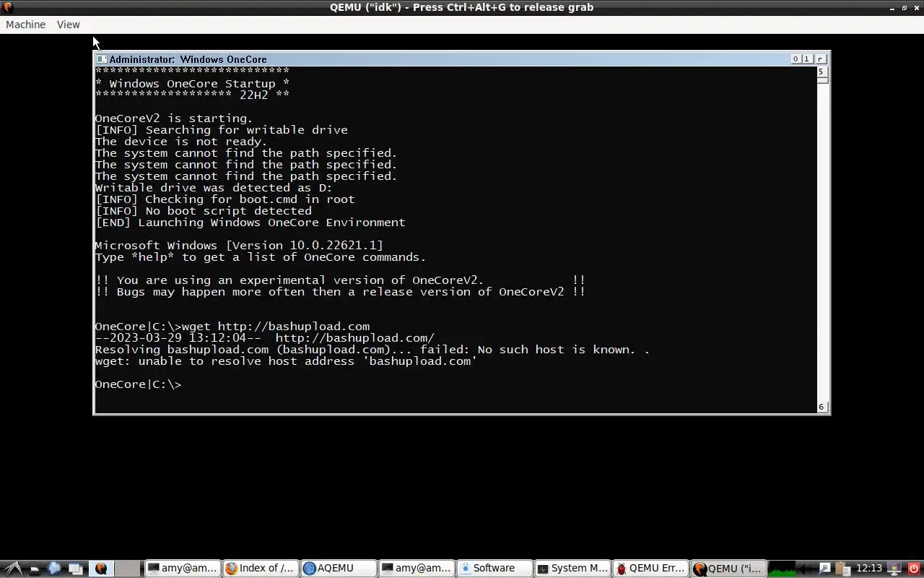Open the Machine menu
Viewport: 924px width, 578px height.
pos(25,25)
